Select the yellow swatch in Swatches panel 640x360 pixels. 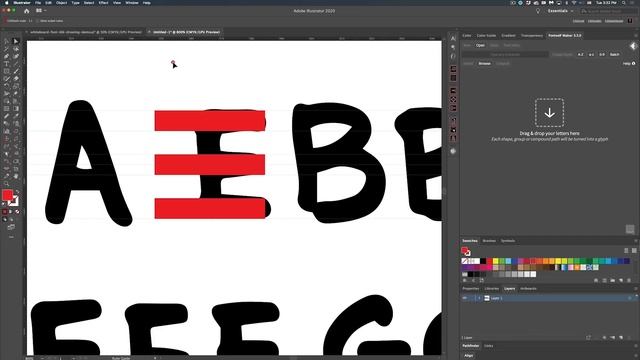(x=496, y=261)
